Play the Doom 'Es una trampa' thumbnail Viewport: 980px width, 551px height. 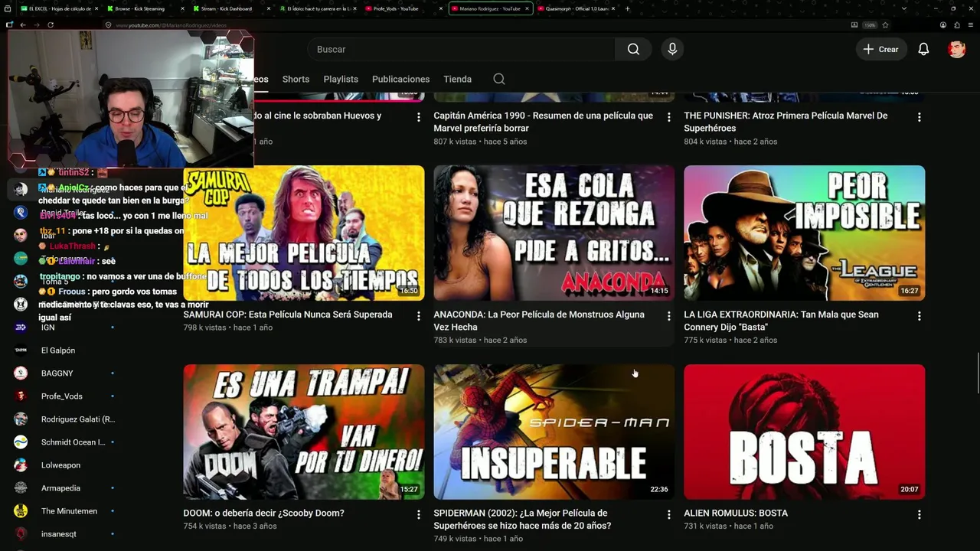point(304,432)
